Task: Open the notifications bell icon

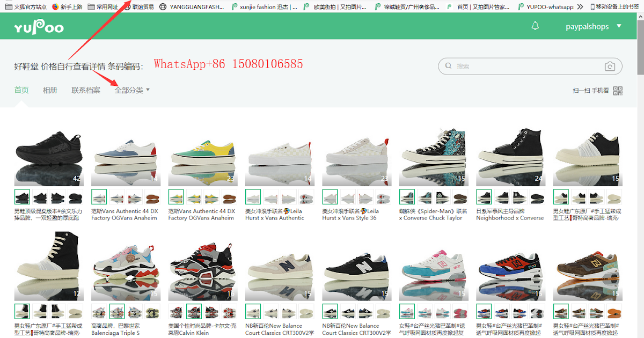Action: (535, 26)
